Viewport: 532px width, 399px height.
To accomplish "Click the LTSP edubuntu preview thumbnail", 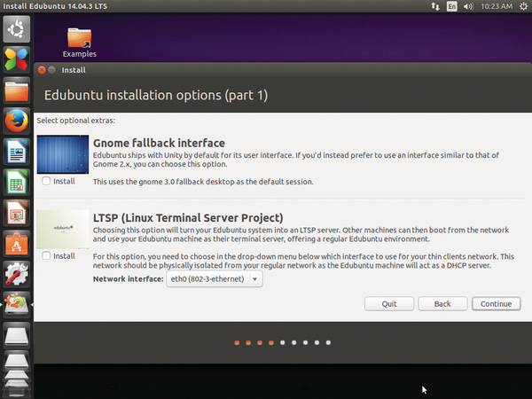I will click(63, 229).
